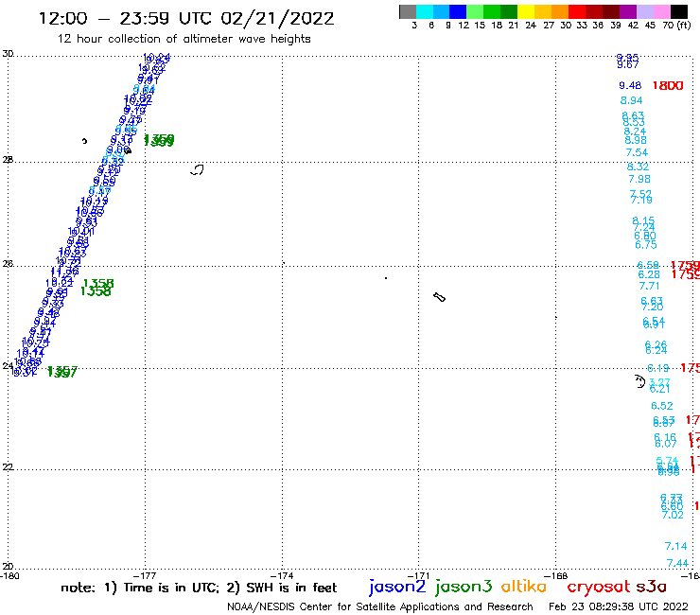
Task: Click the green 'jason3' satellite label
Action: point(464,587)
